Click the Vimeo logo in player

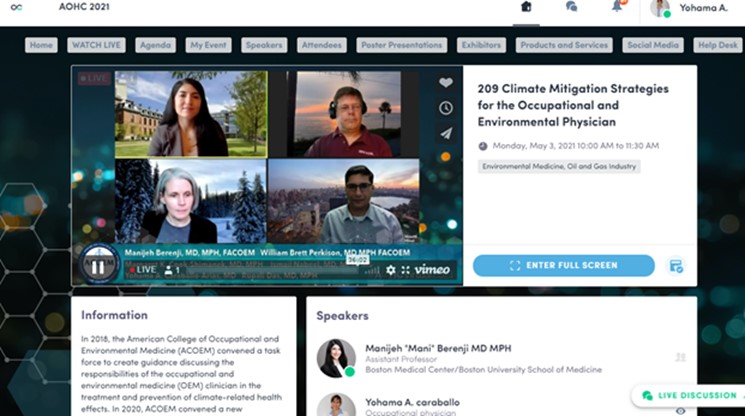(x=432, y=270)
